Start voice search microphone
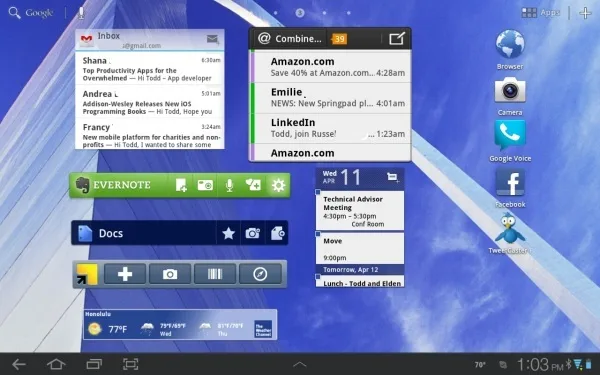The height and width of the screenshot is (375, 600). click(x=81, y=13)
